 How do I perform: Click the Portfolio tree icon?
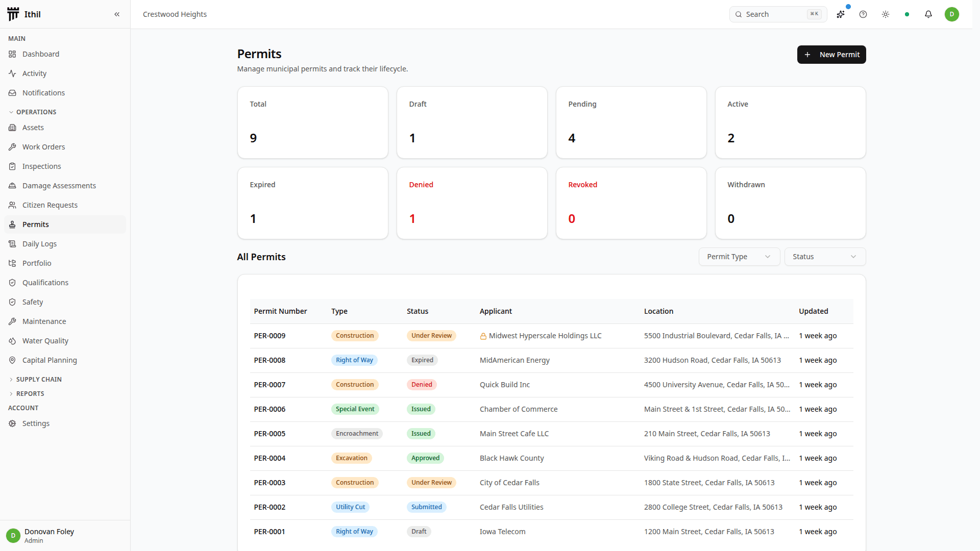[12, 263]
